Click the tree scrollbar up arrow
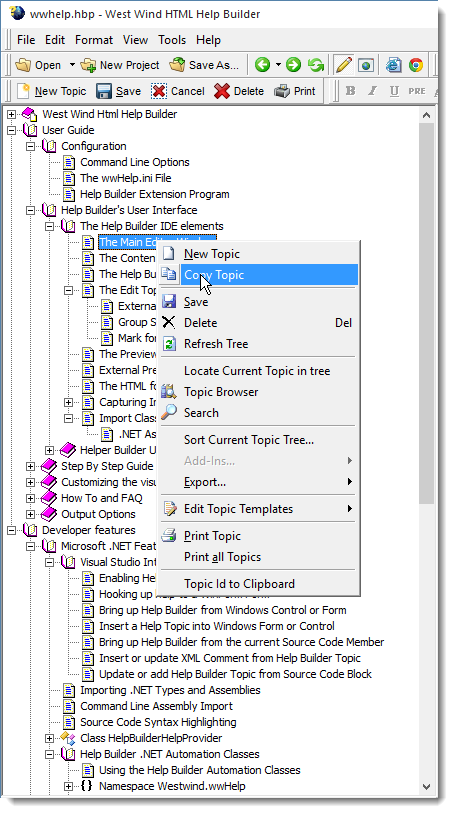The height and width of the screenshot is (813, 453). coord(427,115)
